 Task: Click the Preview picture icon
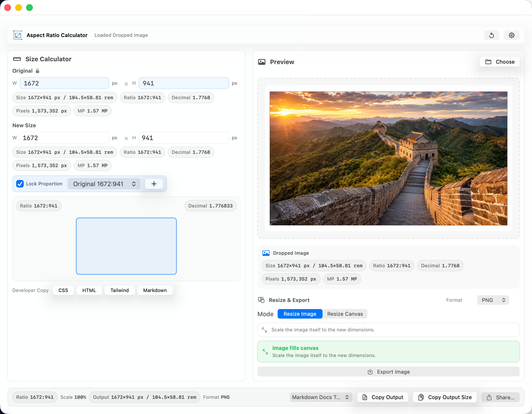click(x=262, y=62)
